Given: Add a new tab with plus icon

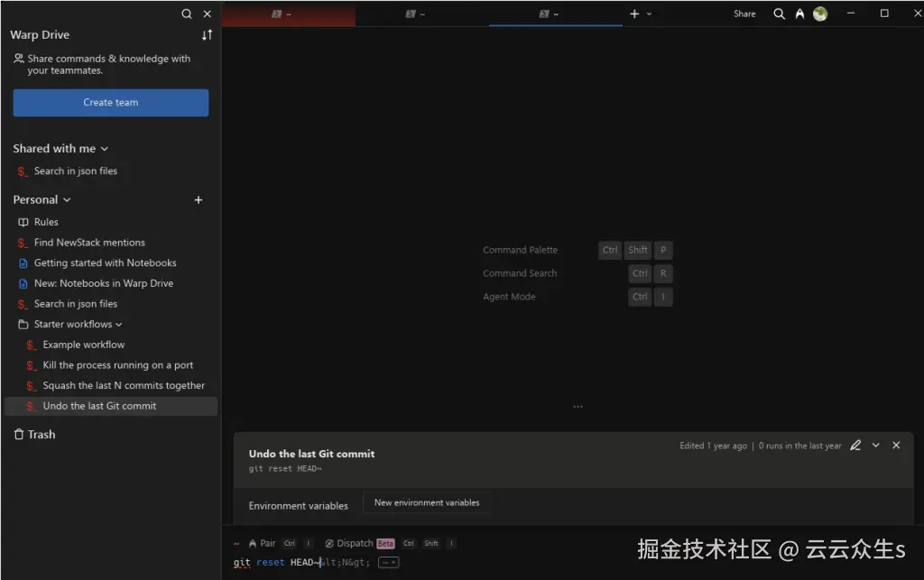Looking at the screenshot, I should pyautogui.click(x=634, y=14).
